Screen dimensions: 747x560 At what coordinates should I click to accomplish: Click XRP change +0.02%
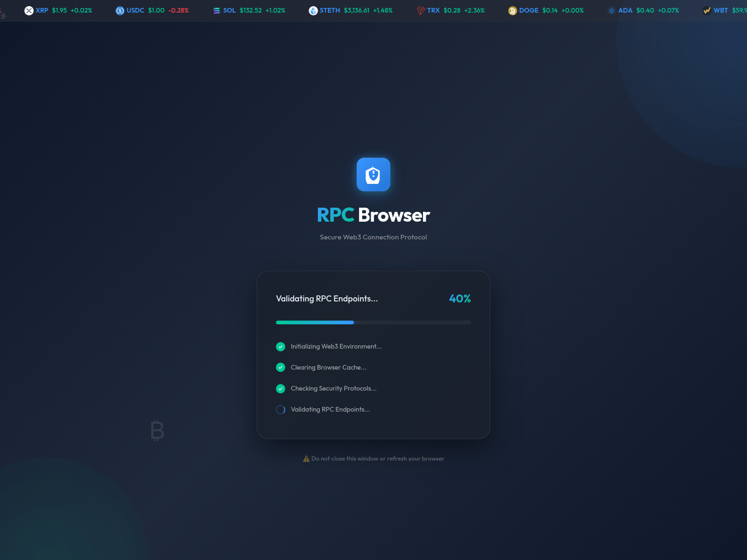point(81,10)
